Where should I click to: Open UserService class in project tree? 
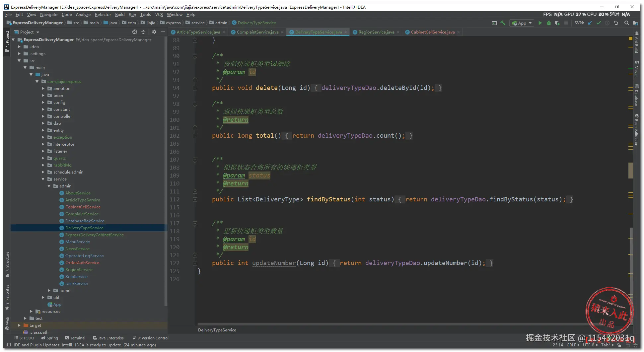tap(76, 284)
